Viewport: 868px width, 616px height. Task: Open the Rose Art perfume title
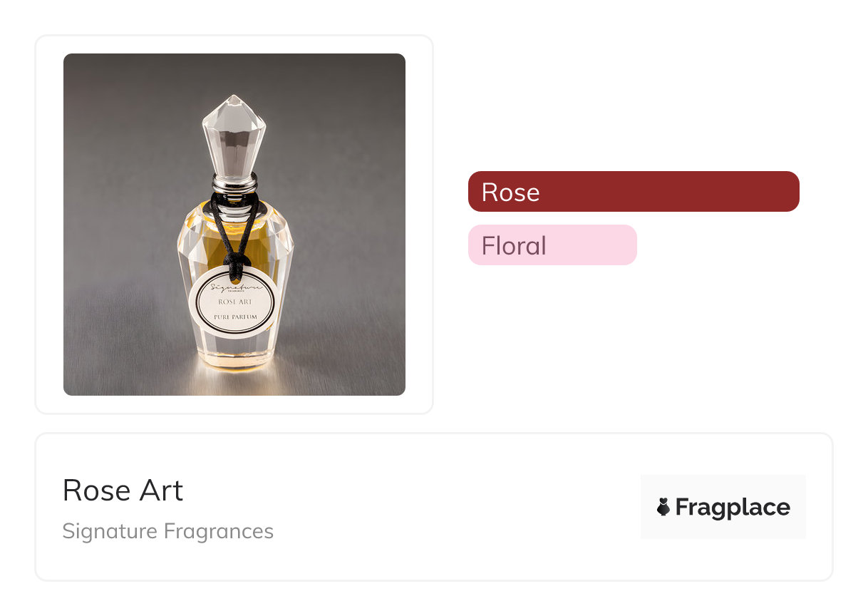(x=123, y=490)
